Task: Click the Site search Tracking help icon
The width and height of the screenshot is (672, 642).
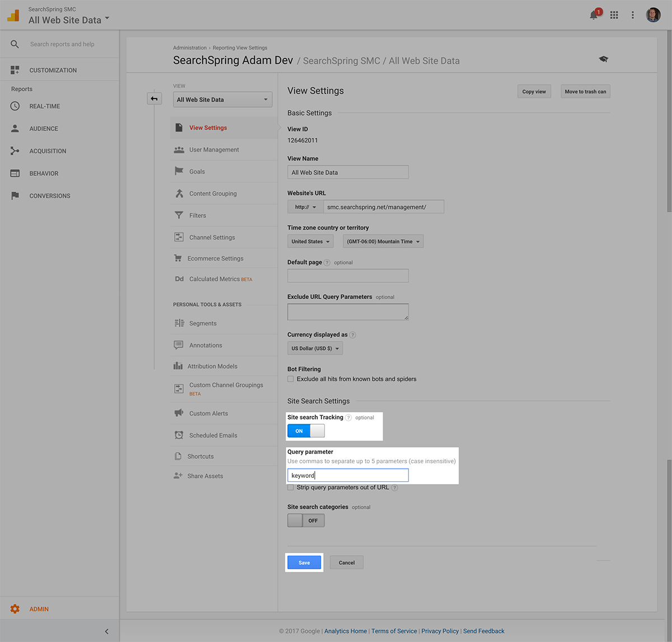Action: tap(348, 417)
